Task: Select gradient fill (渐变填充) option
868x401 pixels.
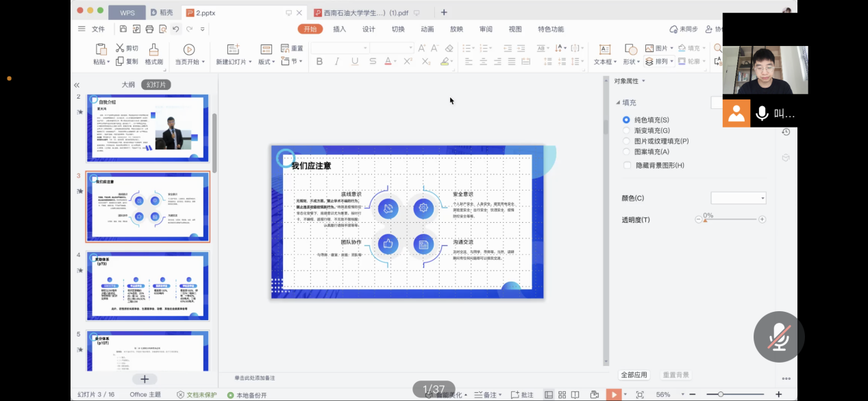Action: tap(626, 130)
